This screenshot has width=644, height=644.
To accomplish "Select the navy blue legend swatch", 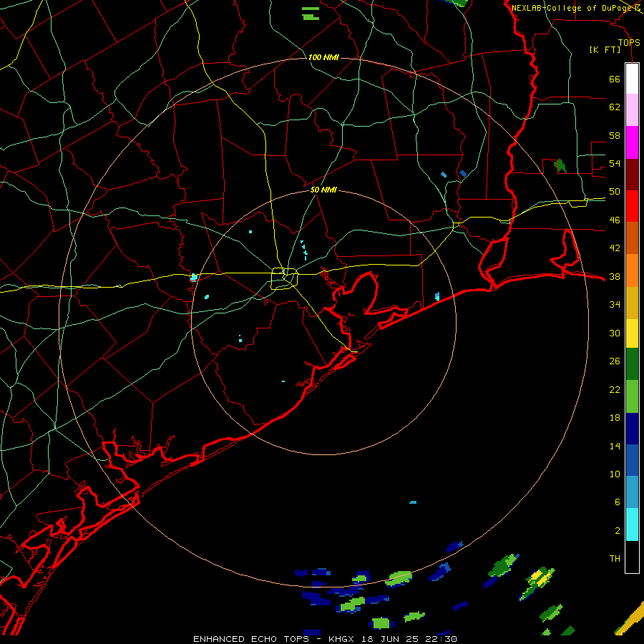I will click(x=632, y=429).
